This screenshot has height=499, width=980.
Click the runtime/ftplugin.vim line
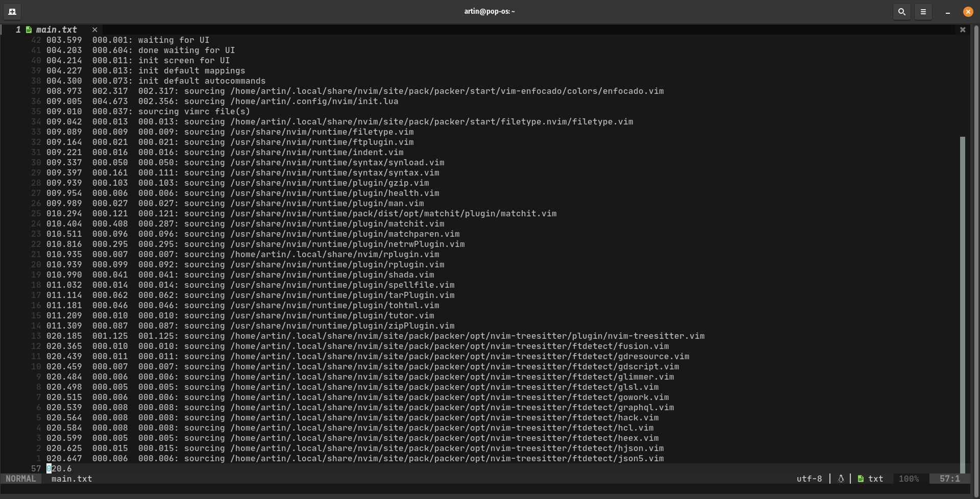coord(230,142)
